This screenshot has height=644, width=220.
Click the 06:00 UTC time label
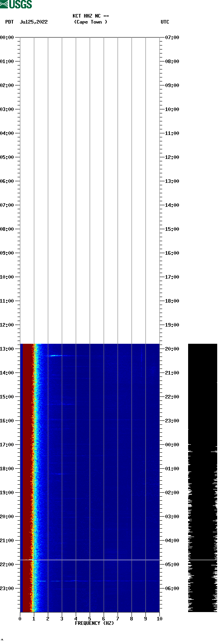click(172, 589)
